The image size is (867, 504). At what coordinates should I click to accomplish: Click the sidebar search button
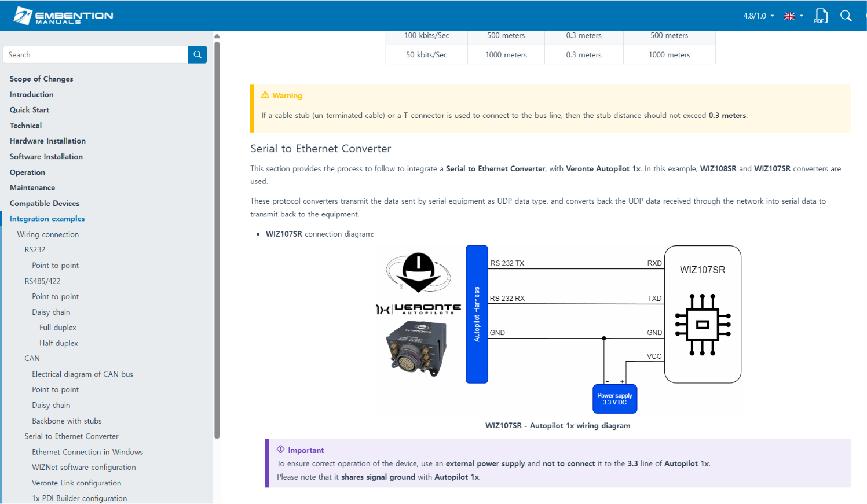pyautogui.click(x=197, y=54)
